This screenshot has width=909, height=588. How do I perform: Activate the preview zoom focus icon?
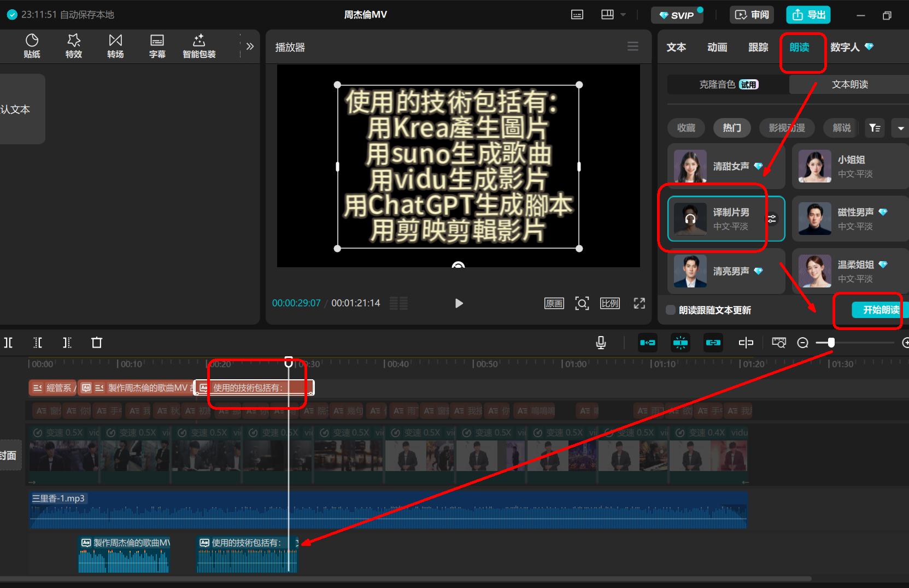(582, 303)
